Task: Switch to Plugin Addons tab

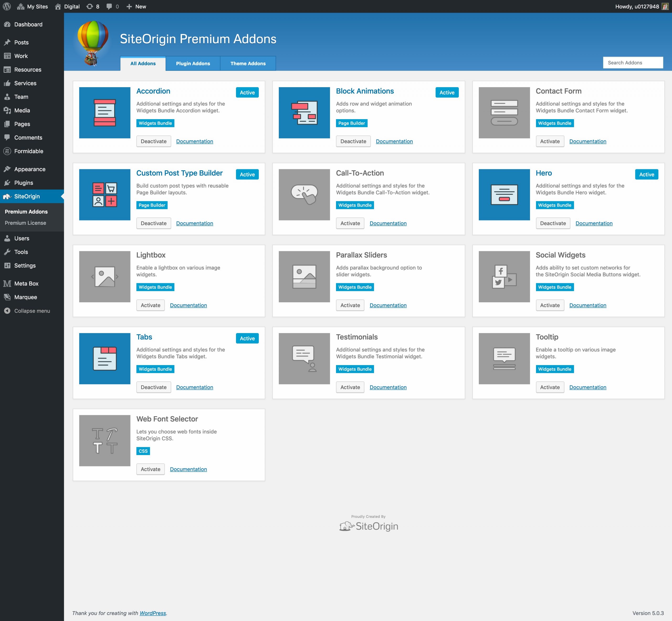Action: [x=193, y=63]
